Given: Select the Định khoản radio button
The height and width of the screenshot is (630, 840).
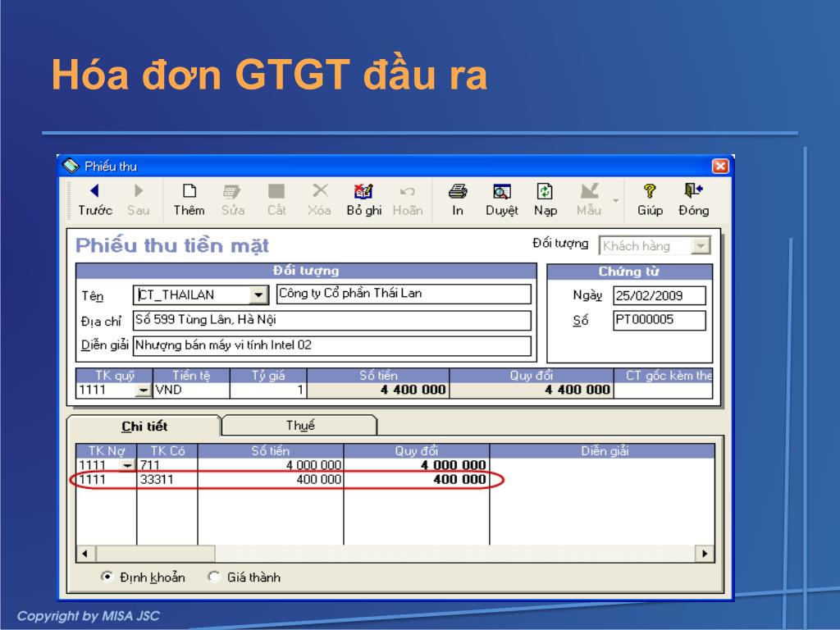Looking at the screenshot, I should tap(107, 577).
